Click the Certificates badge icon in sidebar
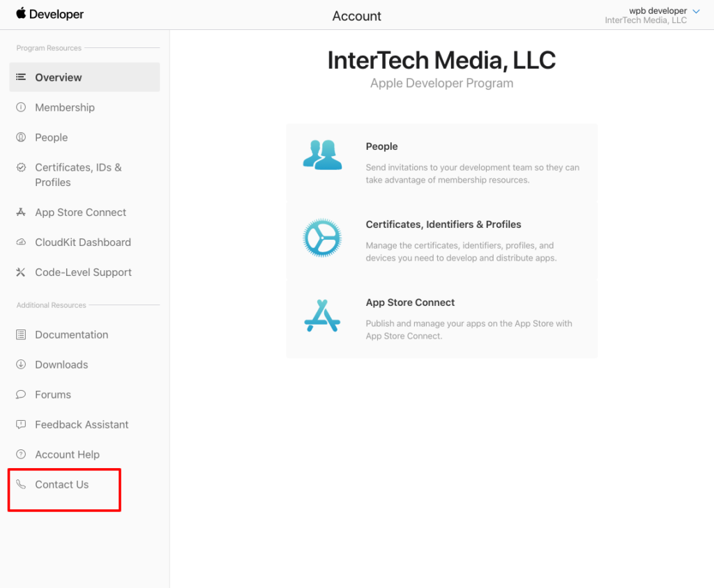Image resolution: width=714 pixels, height=588 pixels. click(21, 167)
